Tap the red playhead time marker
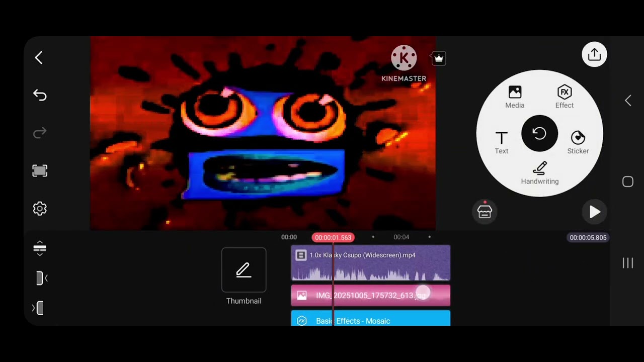 point(333,237)
